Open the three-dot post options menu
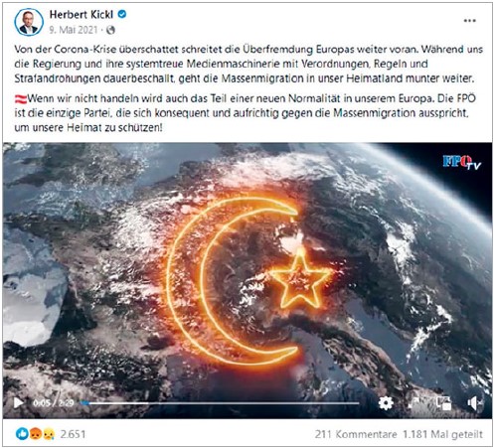This screenshot has width=495, height=448. [x=469, y=21]
